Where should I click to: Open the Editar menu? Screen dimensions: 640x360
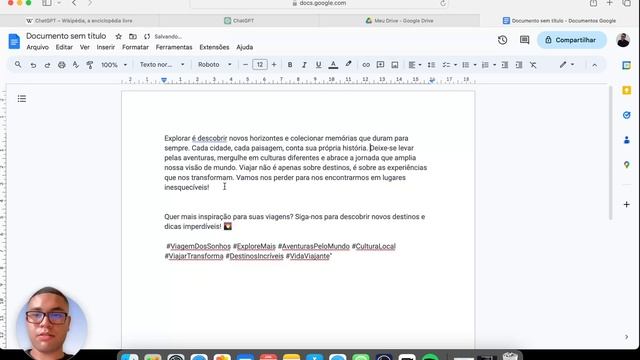tap(64, 47)
